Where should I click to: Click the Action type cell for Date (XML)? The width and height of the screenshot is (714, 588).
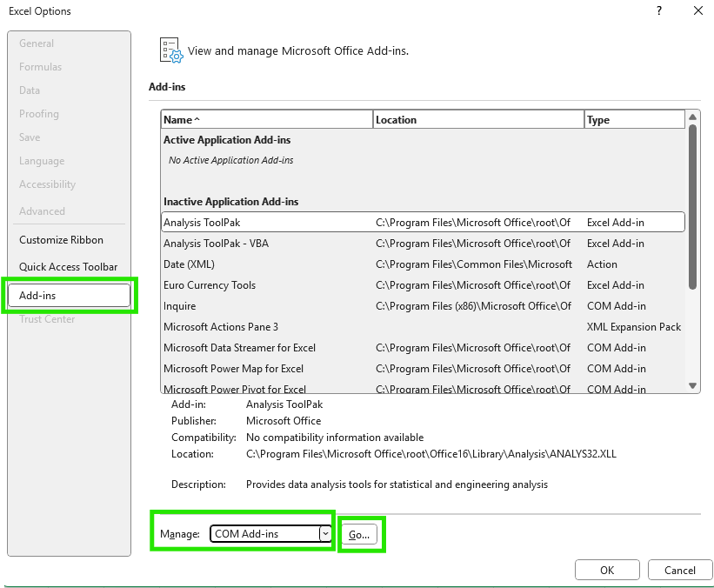(602, 264)
